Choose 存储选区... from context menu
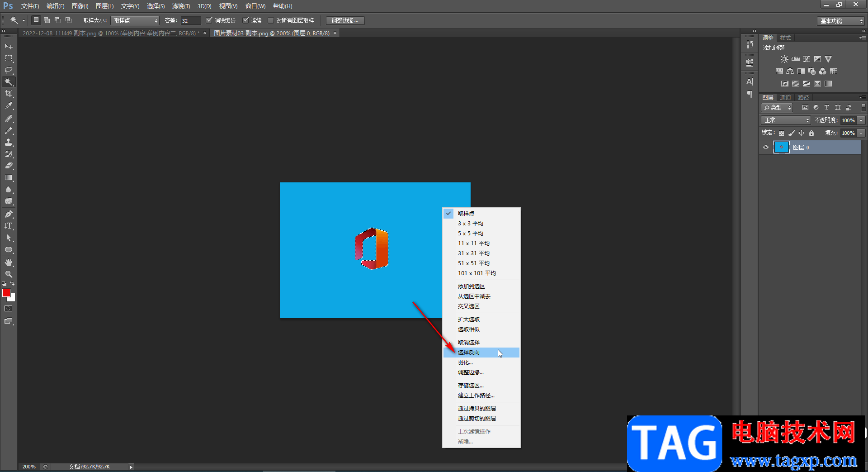The height and width of the screenshot is (472, 868). coord(481,385)
